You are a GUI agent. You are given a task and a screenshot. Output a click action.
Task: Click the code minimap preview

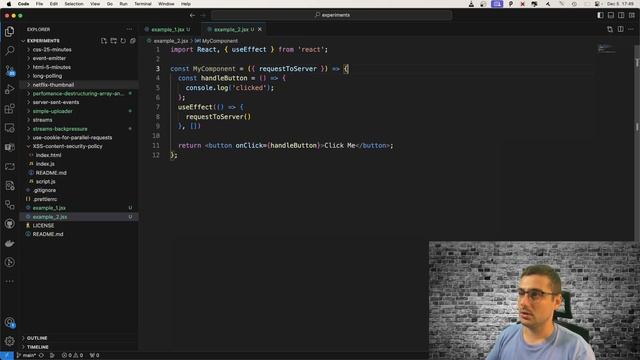point(606,49)
